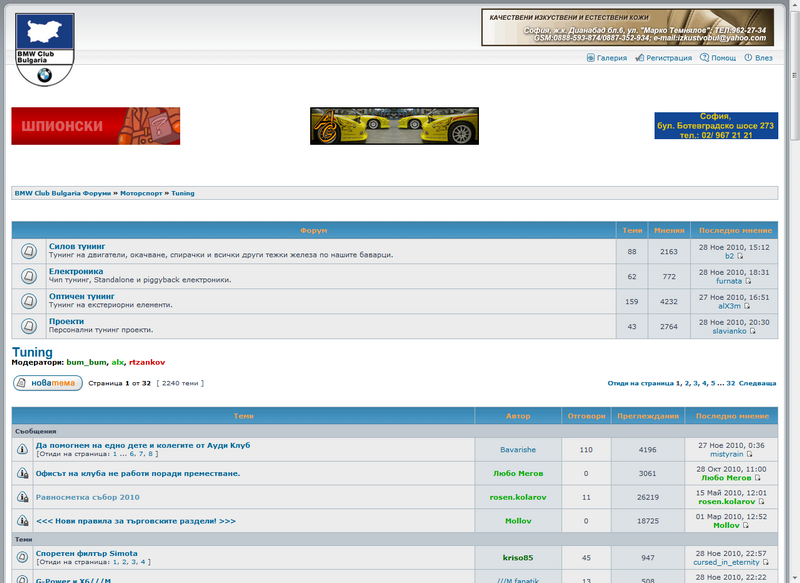The image size is (800, 583).
Task: Open the Помощ help link
Action: click(x=718, y=58)
